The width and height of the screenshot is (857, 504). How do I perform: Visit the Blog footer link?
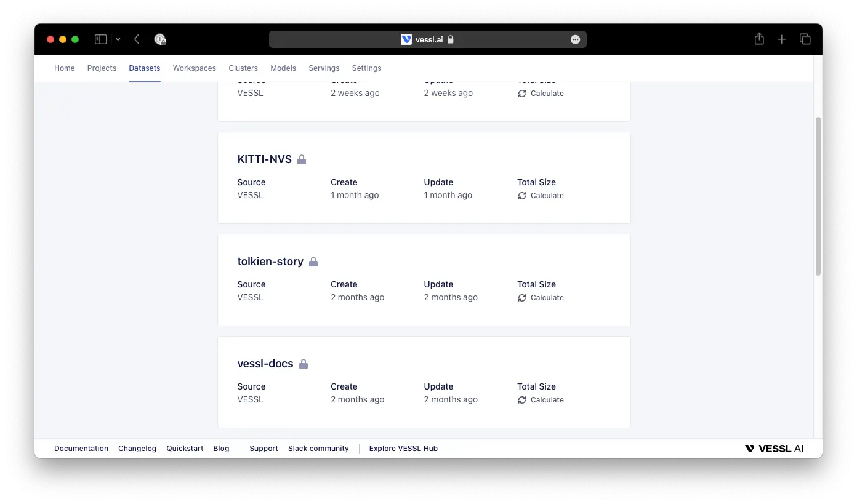221,449
